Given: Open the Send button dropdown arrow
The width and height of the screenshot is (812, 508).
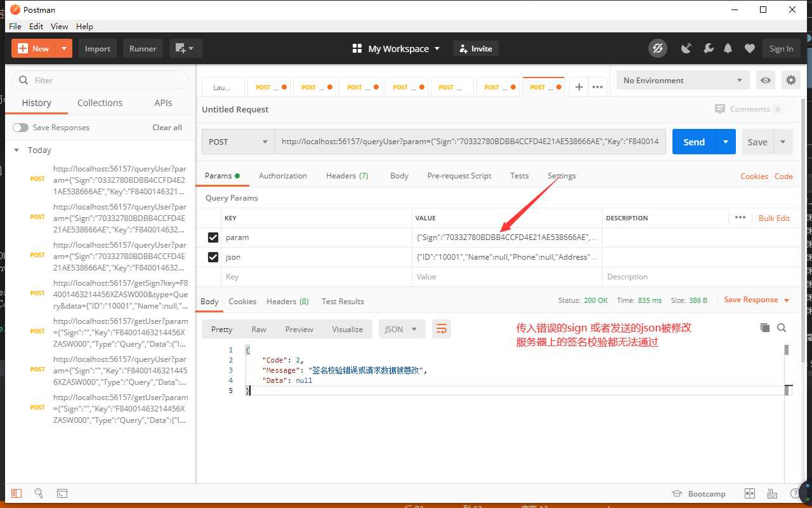Looking at the screenshot, I should (x=726, y=142).
